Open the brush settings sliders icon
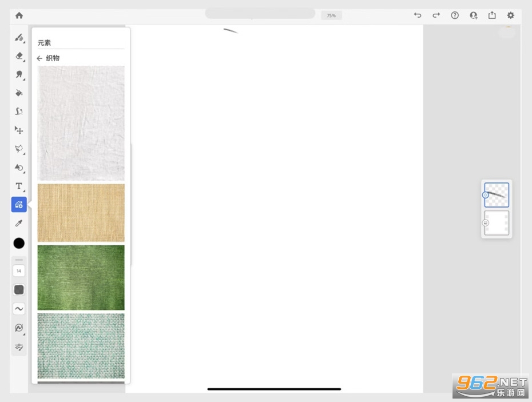This screenshot has width=532, height=402. pyautogui.click(x=19, y=347)
